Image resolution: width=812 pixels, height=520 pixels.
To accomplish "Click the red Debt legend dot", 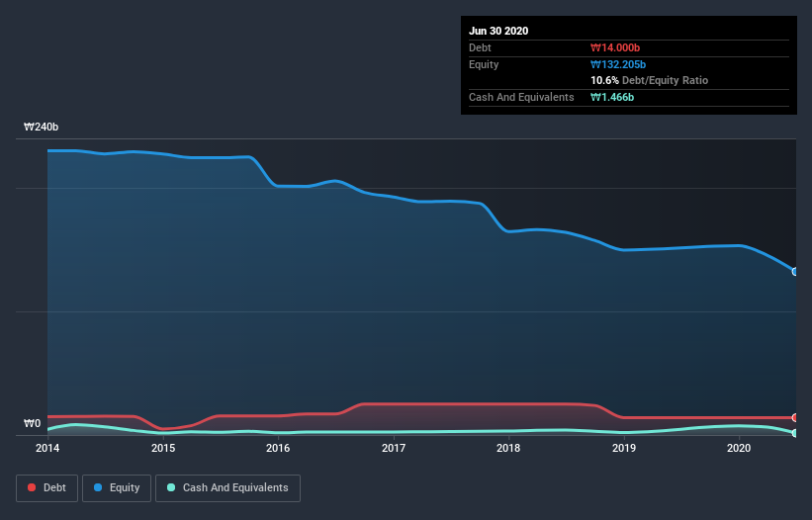I will tap(32, 487).
